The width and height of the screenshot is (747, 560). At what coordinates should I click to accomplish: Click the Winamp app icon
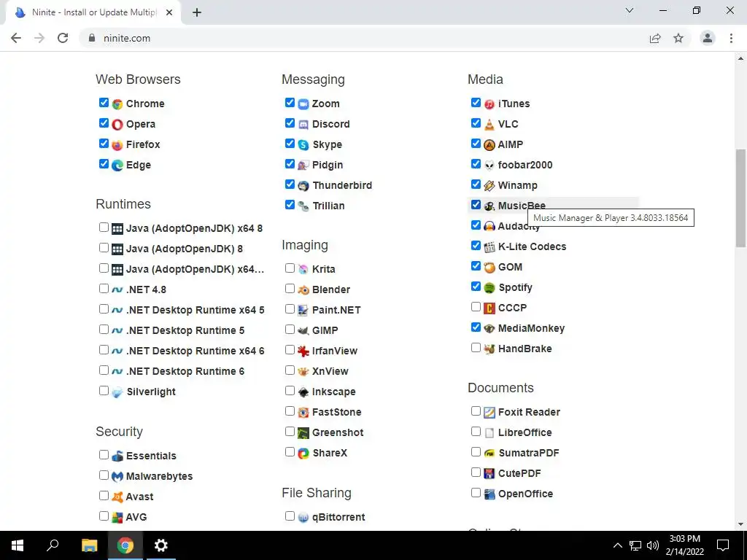coord(489,186)
